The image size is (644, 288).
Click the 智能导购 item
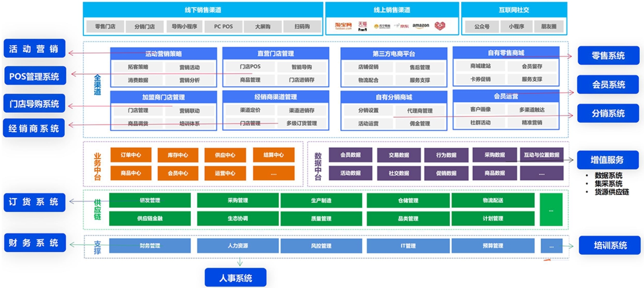click(x=301, y=67)
